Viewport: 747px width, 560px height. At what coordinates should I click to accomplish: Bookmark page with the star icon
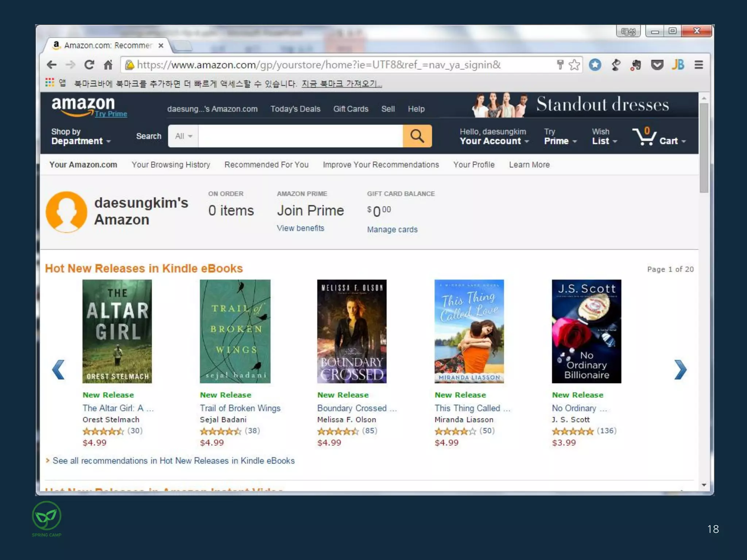[x=574, y=65]
